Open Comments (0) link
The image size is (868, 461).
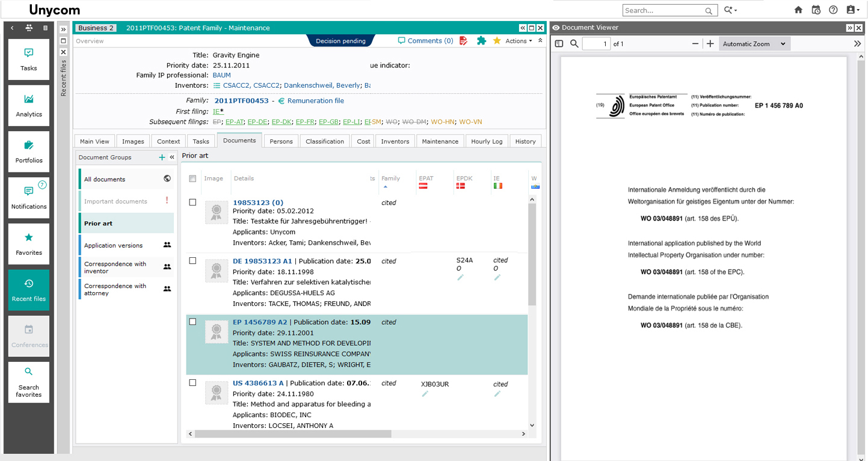click(426, 41)
